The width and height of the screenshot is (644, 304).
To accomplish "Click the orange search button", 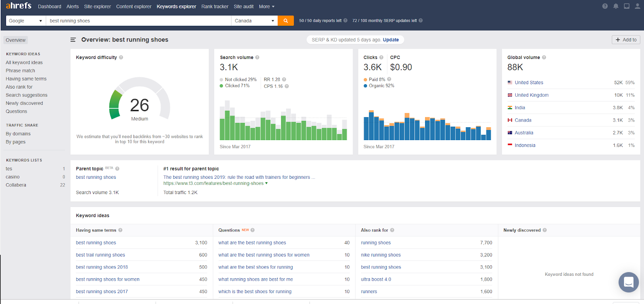I will click(x=285, y=21).
